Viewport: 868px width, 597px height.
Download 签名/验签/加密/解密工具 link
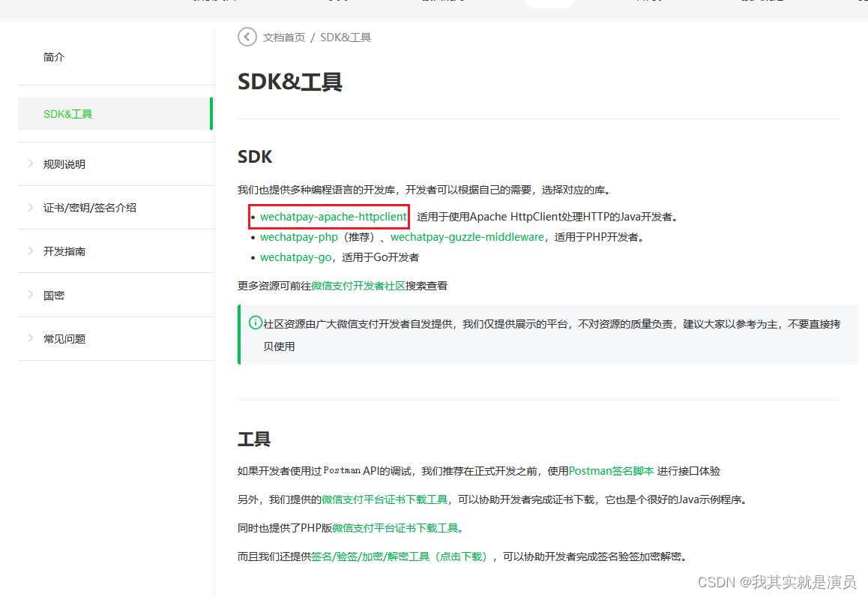click(401, 556)
